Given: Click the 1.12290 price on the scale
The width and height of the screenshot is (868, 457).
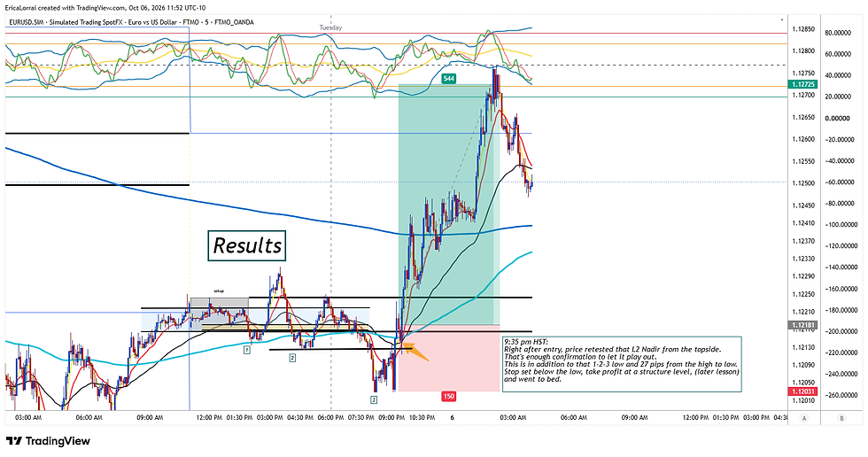Looking at the screenshot, I should click(803, 276).
